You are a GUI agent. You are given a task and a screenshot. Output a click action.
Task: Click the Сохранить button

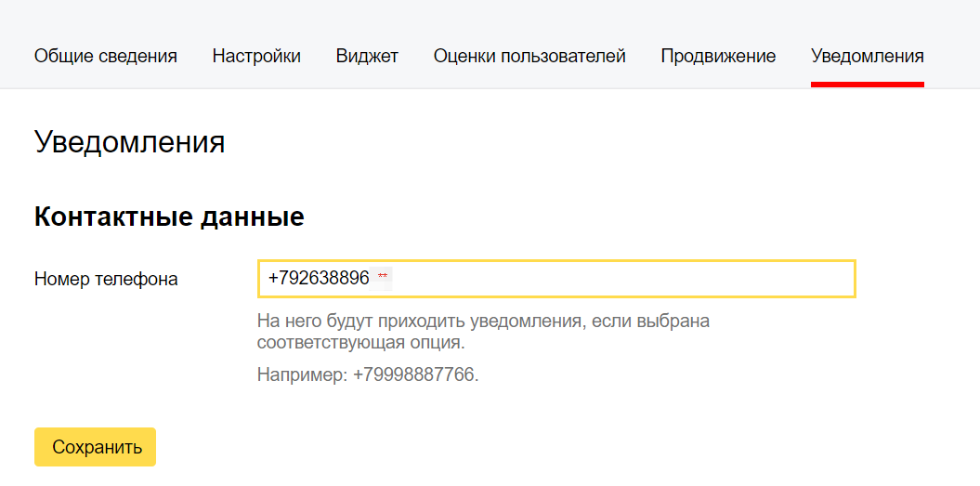(x=95, y=447)
